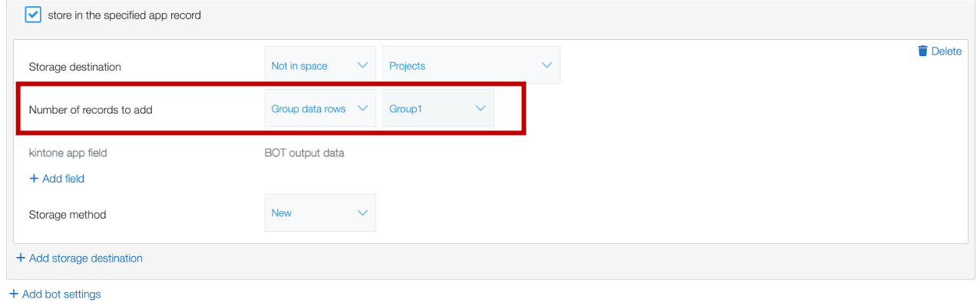Click the plus icon beside Add field
This screenshot has height=303, width=980.
[34, 178]
